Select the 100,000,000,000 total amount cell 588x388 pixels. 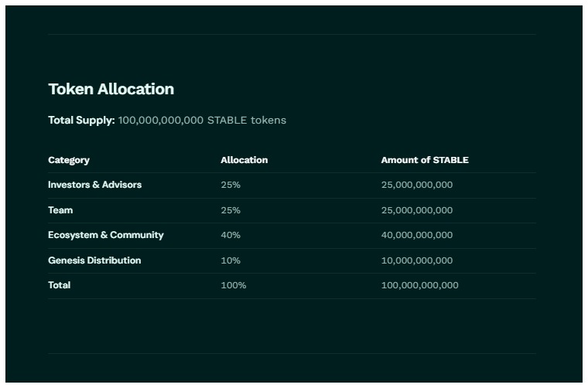tap(419, 285)
